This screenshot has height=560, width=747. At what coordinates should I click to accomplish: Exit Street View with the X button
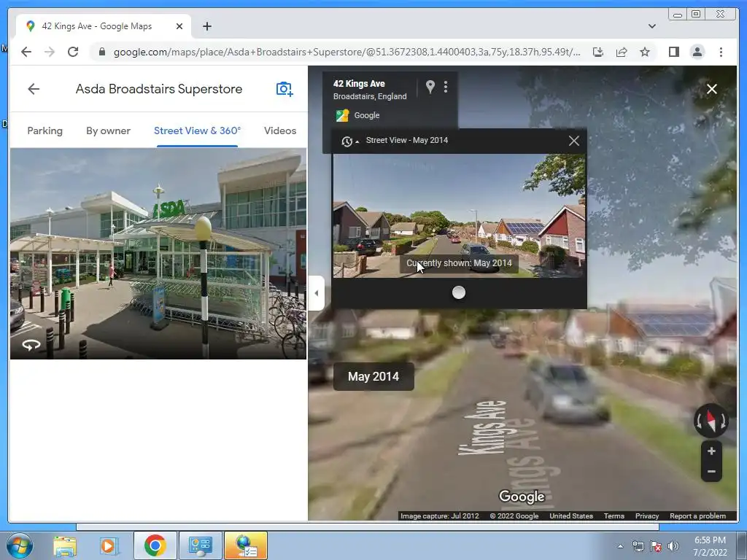(x=712, y=89)
